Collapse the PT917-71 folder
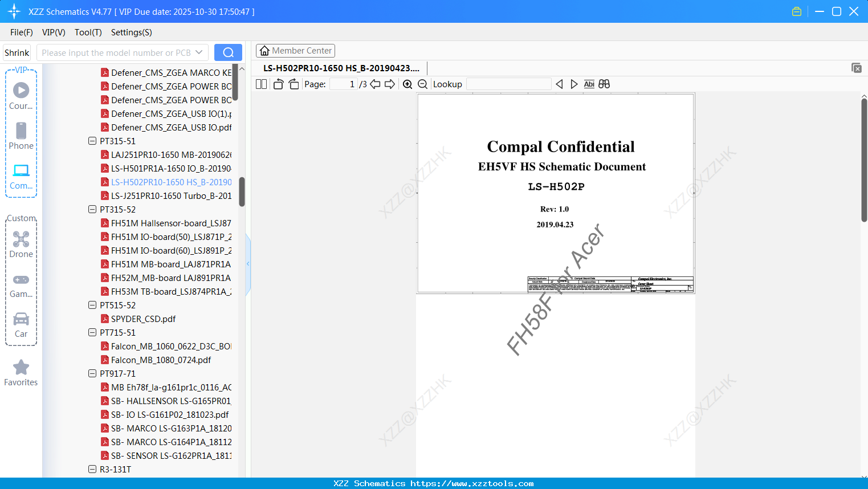The height and width of the screenshot is (489, 868). (92, 373)
